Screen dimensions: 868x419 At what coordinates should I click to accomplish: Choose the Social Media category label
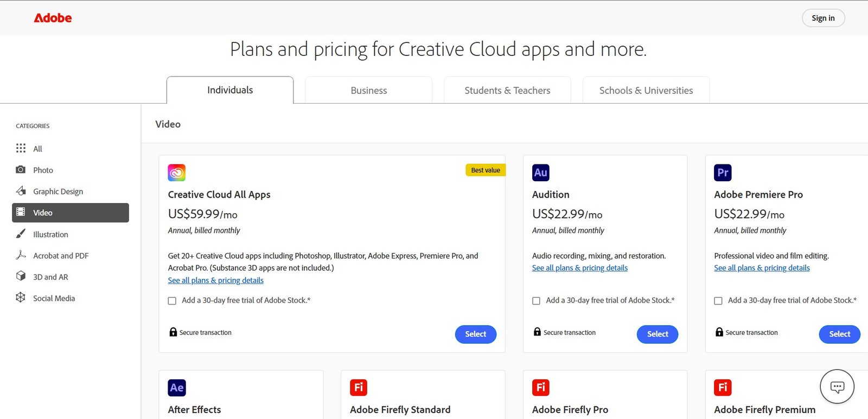(54, 298)
